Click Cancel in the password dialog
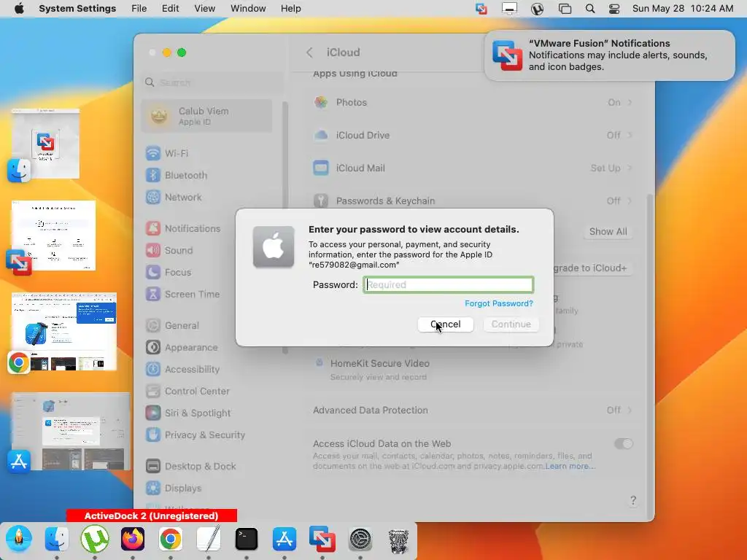The image size is (747, 560). (x=445, y=324)
